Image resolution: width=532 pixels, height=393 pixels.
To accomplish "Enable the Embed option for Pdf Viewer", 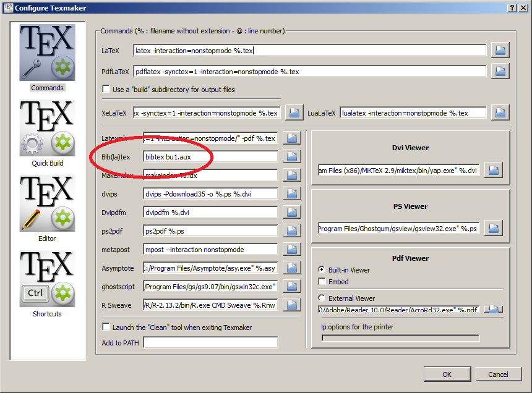I will click(x=323, y=281).
